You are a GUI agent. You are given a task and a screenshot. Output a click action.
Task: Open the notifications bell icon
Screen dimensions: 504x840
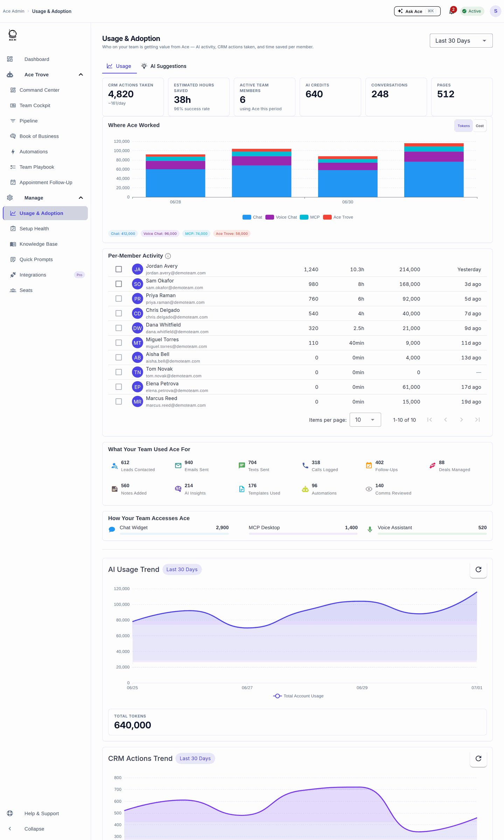pos(452,11)
